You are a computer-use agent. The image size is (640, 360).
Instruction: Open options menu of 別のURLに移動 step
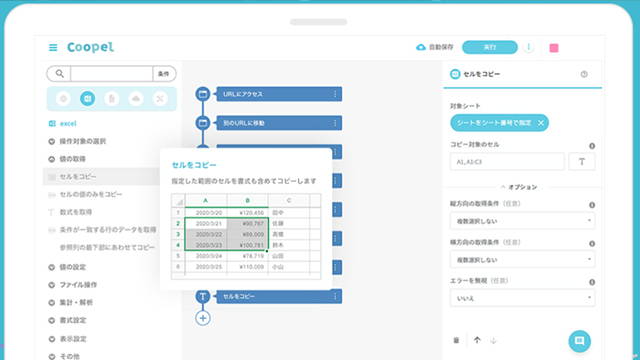(x=335, y=123)
